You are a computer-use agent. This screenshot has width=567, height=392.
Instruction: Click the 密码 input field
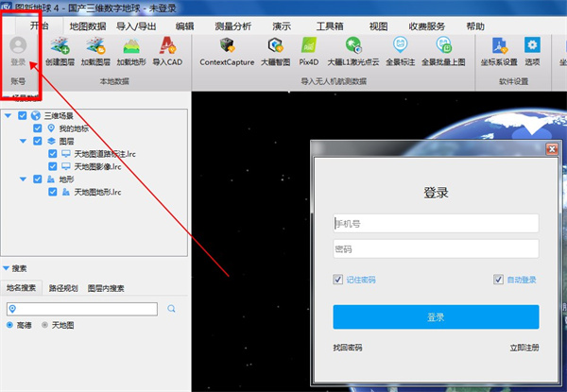(436, 248)
